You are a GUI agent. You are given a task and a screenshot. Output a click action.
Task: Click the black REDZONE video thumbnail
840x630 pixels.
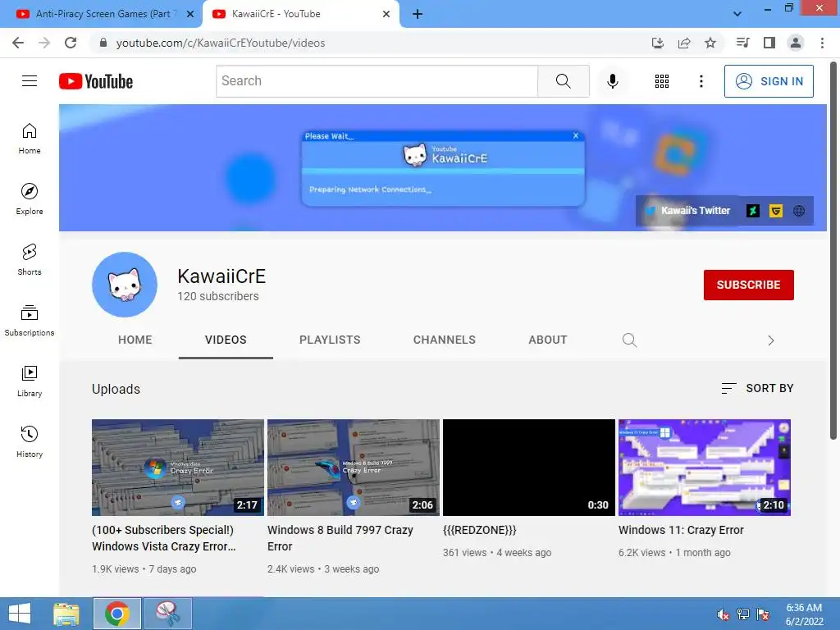click(529, 467)
